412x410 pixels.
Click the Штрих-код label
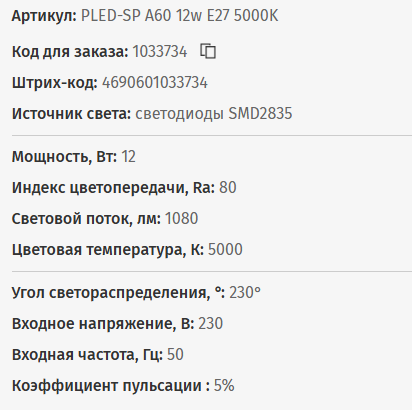[x=55, y=83]
